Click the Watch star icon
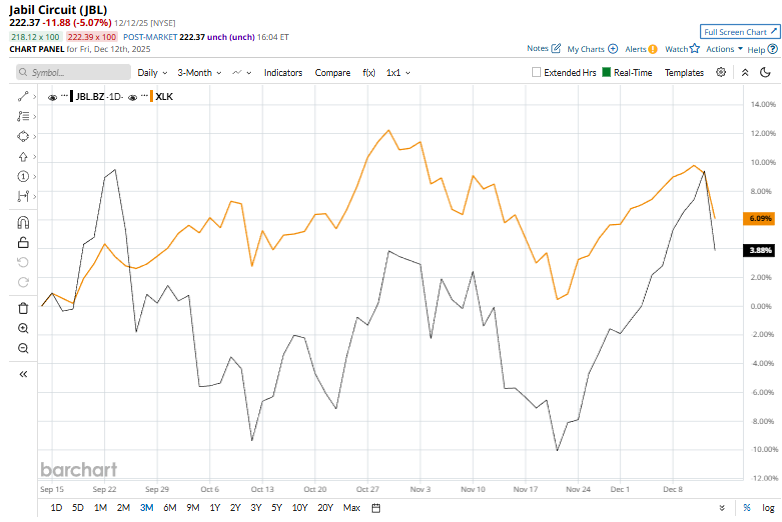Viewport: 782px width, 522px height. pos(695,48)
